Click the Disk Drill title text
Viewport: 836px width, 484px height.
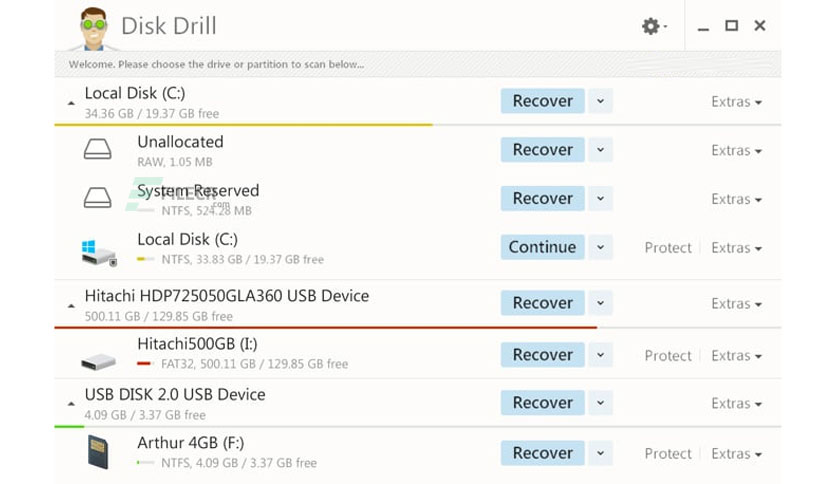168,26
